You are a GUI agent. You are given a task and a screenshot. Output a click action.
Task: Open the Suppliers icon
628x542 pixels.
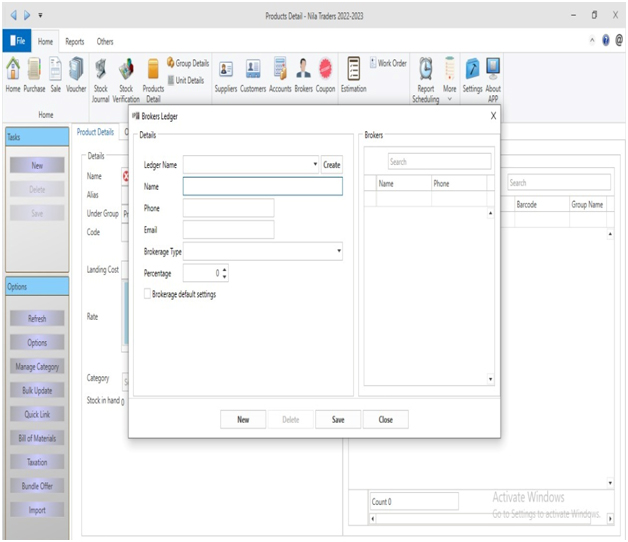(226, 75)
